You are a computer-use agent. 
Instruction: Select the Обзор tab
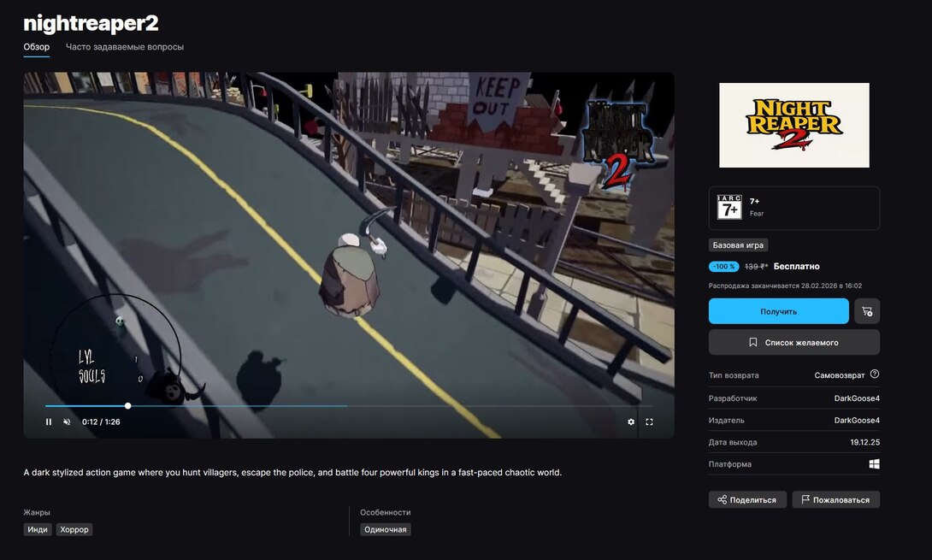[36, 47]
